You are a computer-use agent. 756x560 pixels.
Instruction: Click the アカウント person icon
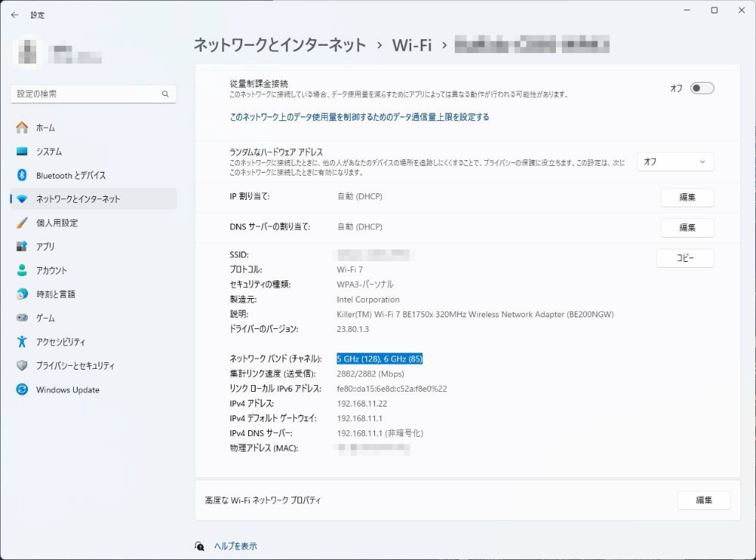[x=21, y=270]
